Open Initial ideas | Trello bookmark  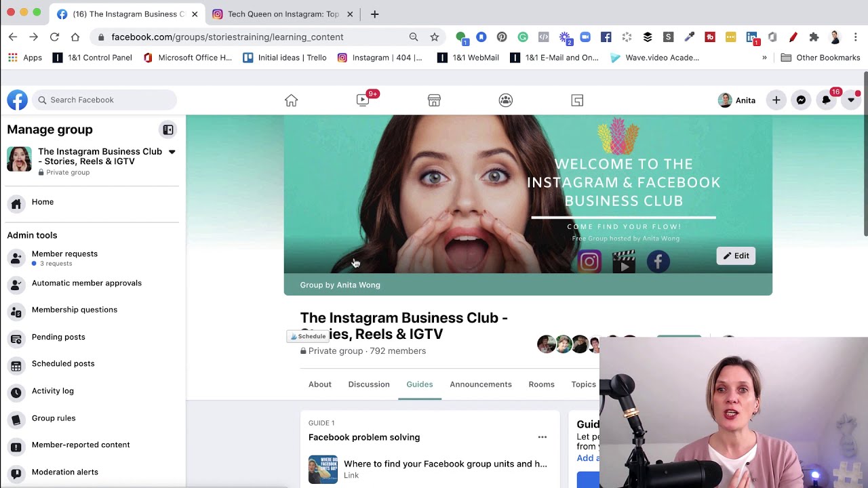pos(285,58)
